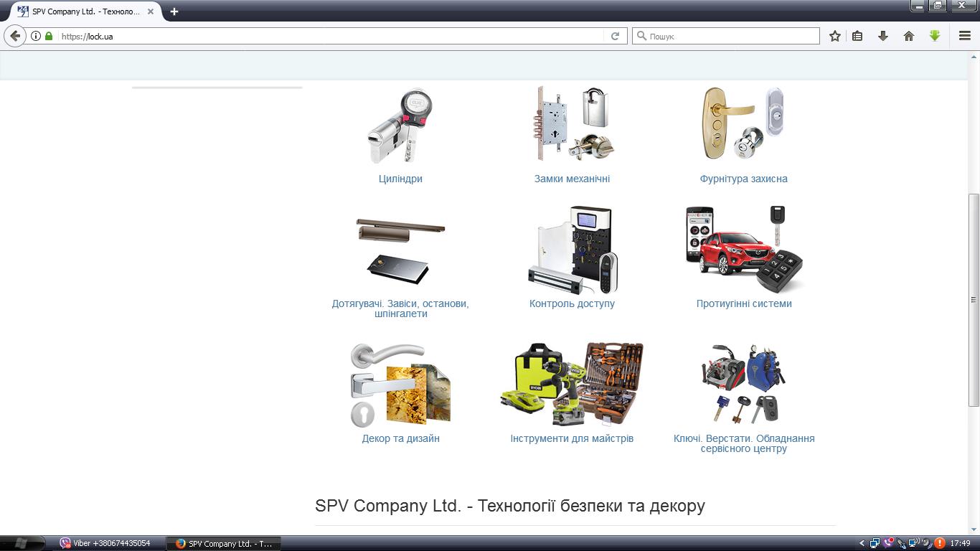Open the Декор та дизайн handle image
Screen dimensions: 980x551
tap(400, 385)
